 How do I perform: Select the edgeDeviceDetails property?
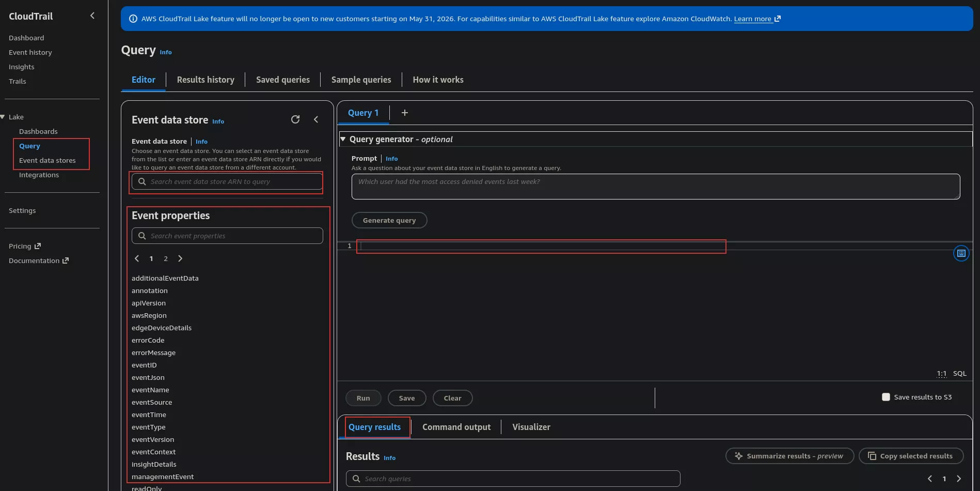pos(162,328)
